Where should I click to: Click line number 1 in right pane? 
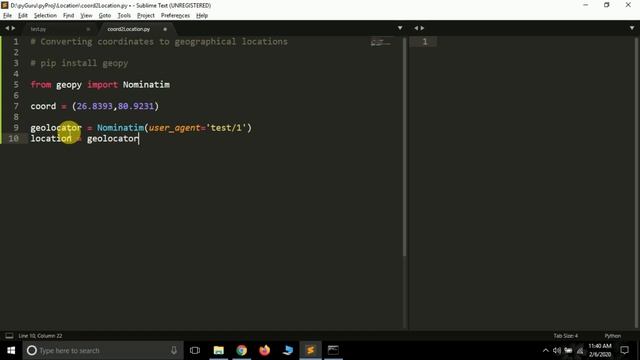(424, 42)
